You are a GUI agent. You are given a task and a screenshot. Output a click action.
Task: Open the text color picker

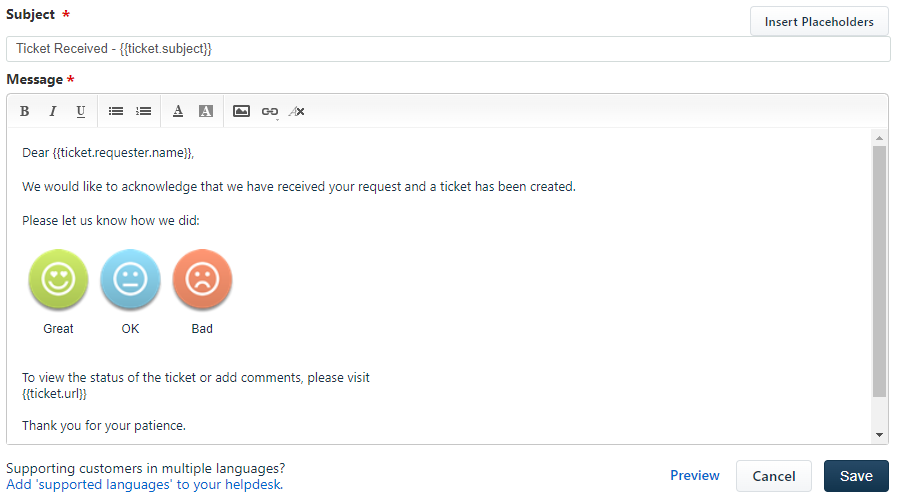[178, 111]
